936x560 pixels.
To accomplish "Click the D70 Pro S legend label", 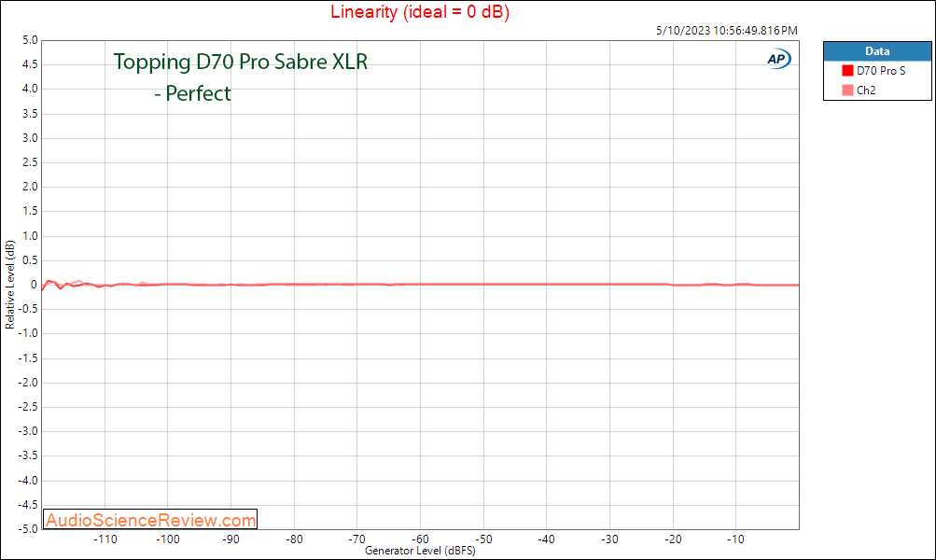I will point(881,70).
